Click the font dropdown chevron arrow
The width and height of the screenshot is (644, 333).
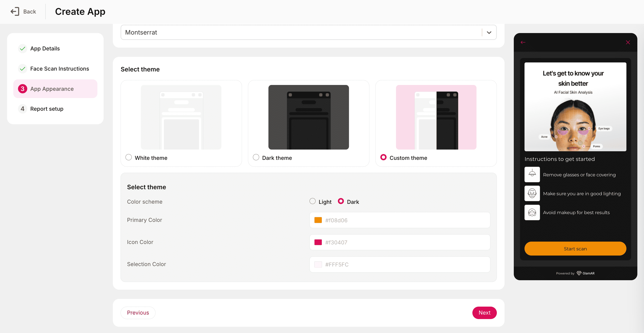pos(489,32)
